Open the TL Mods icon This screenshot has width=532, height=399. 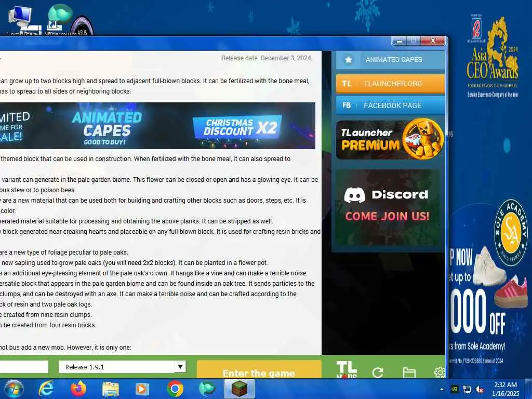point(347,370)
